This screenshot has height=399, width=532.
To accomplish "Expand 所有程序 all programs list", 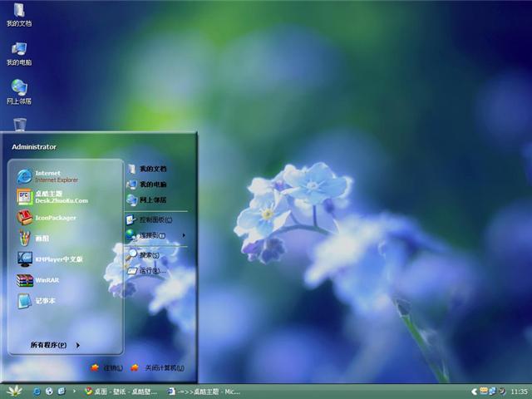I will click(55, 345).
